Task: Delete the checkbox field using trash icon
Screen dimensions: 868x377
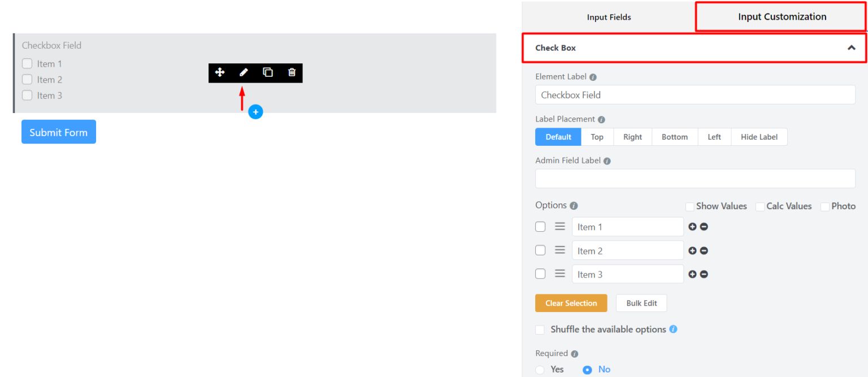Action: click(292, 72)
